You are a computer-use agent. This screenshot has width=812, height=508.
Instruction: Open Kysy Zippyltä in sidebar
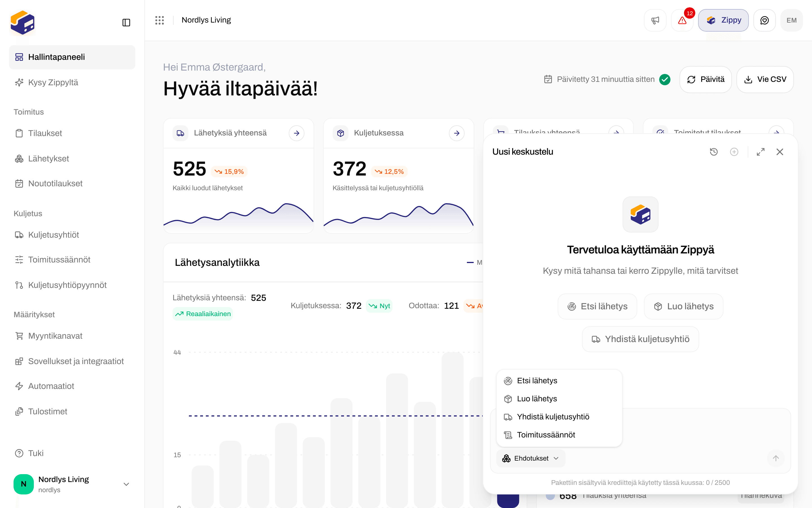(x=72, y=82)
